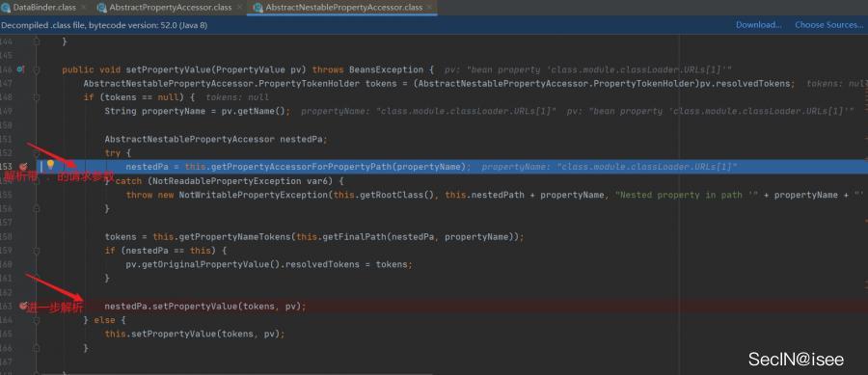Click 'setPropertyValue' in the method signature
This screenshot has height=375, width=868.
pos(168,69)
